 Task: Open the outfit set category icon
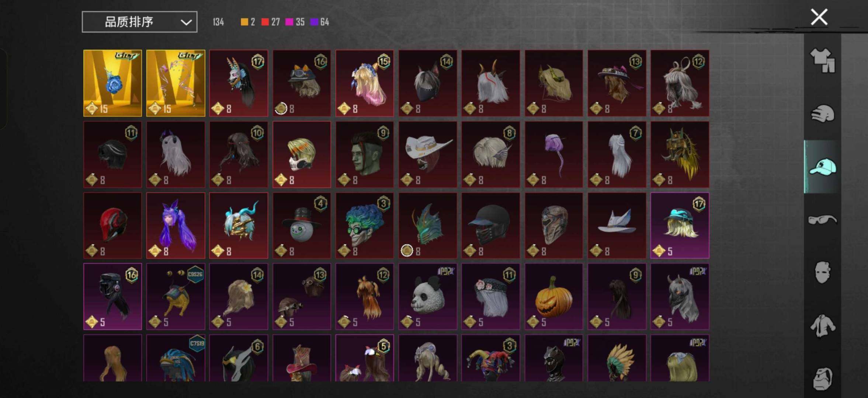[823, 60]
